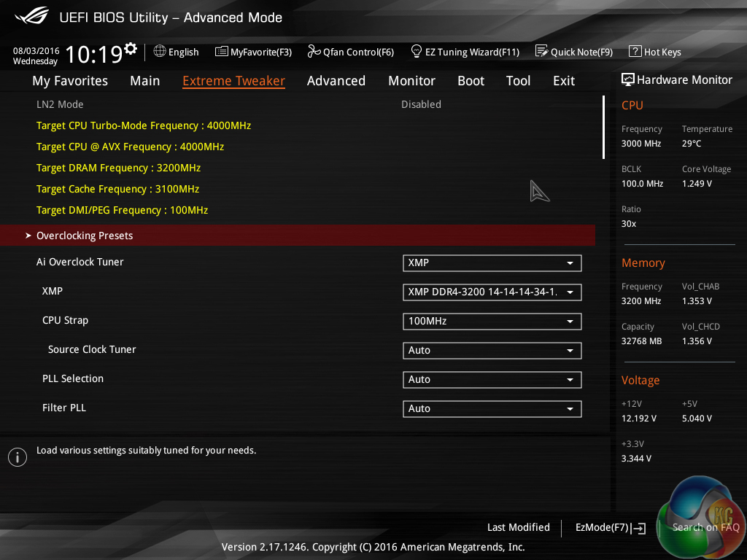Go to the Advanced tab

(336, 81)
